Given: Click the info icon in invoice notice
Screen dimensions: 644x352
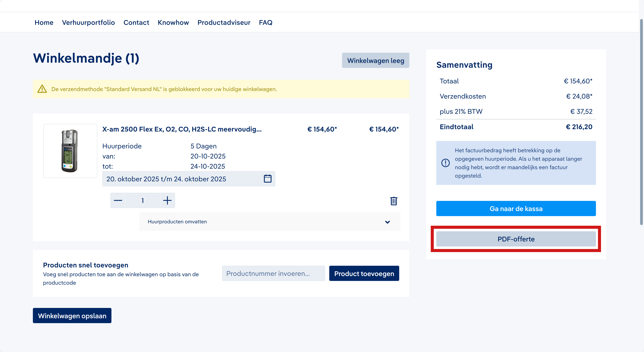Looking at the screenshot, I should pos(445,163).
